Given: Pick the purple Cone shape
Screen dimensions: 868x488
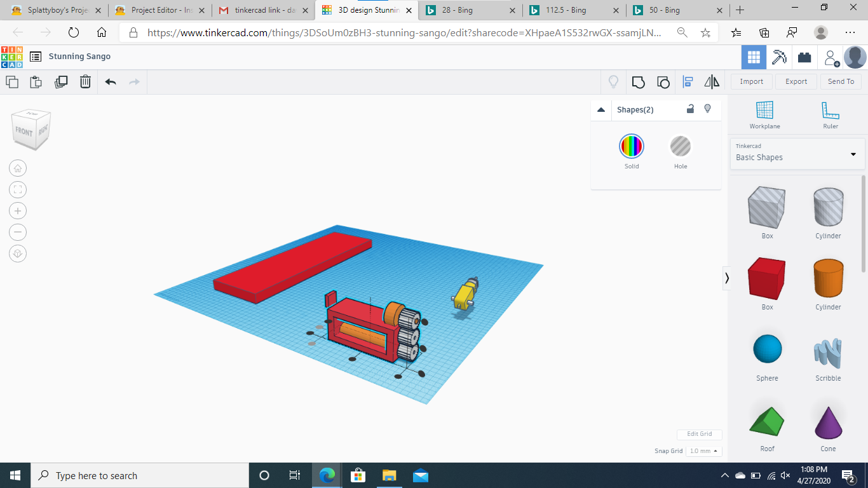Looking at the screenshot, I should [x=828, y=423].
